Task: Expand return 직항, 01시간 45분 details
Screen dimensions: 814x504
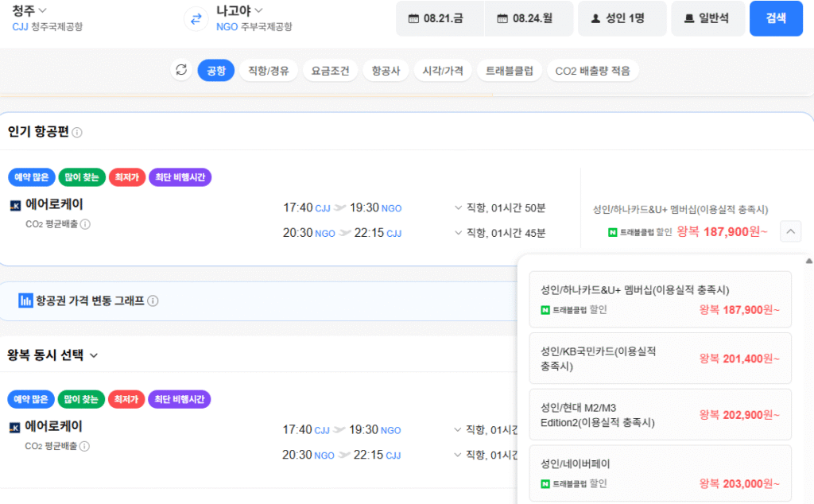Action: [x=458, y=233]
